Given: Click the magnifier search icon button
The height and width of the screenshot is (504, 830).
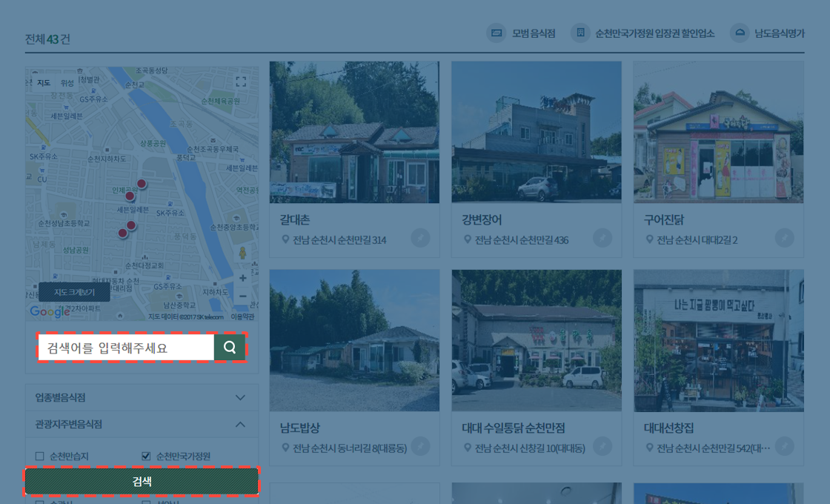Looking at the screenshot, I should (230, 347).
